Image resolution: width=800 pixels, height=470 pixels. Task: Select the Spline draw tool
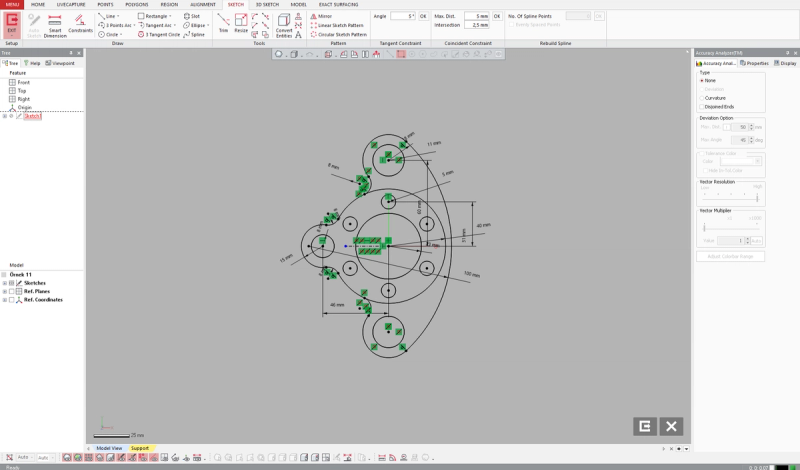click(194, 34)
